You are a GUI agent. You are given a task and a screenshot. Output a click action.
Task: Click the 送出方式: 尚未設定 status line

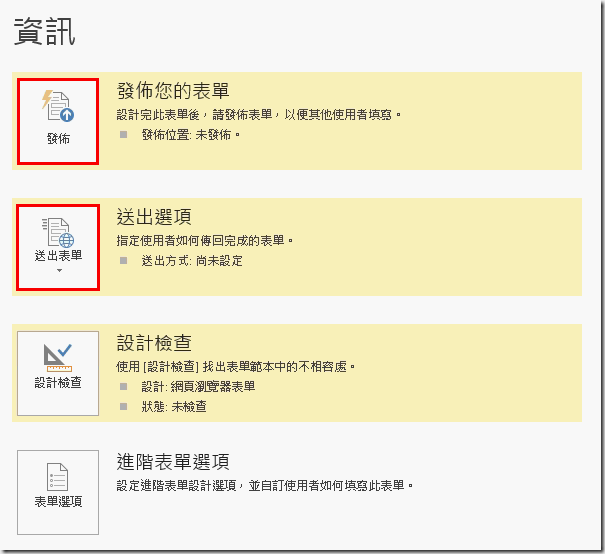192,261
